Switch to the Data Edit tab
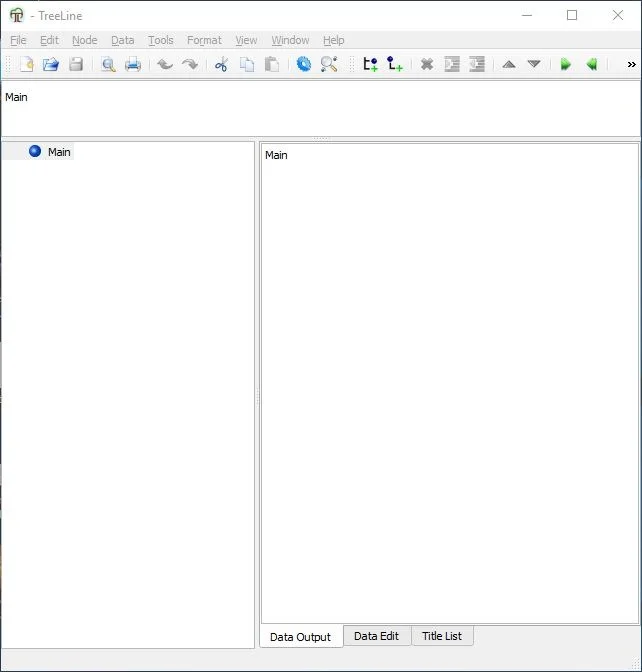The height and width of the screenshot is (672, 642). 376,636
